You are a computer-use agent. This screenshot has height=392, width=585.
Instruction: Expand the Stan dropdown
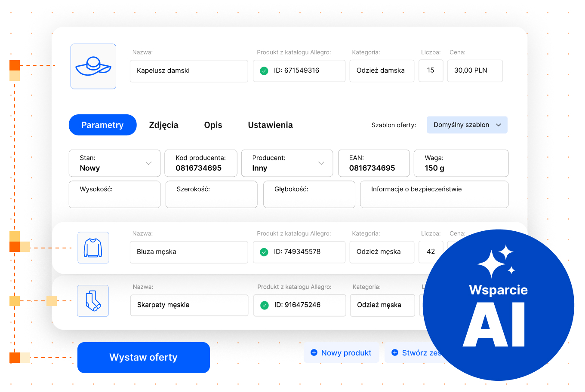(x=148, y=163)
